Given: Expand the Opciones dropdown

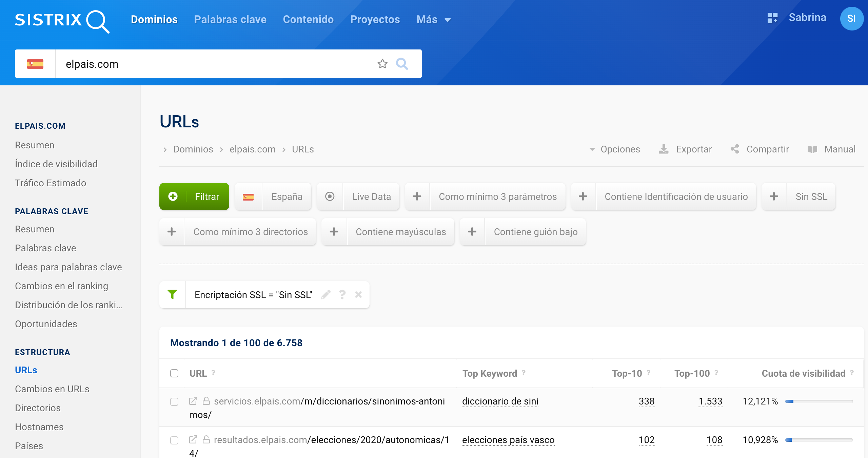Looking at the screenshot, I should point(615,149).
